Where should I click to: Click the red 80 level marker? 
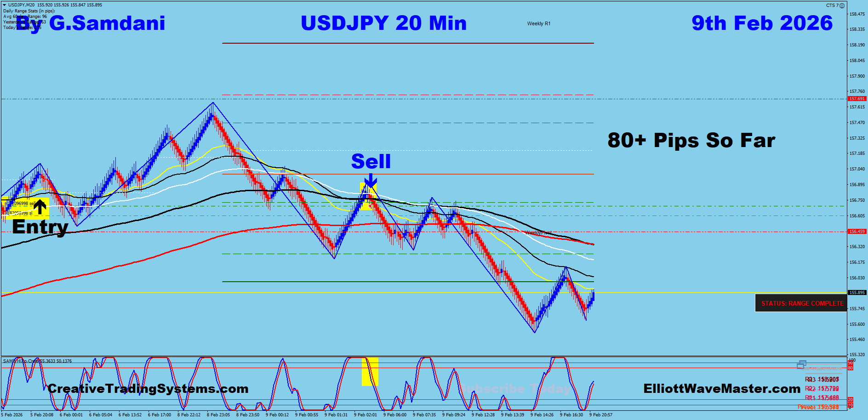click(x=851, y=368)
